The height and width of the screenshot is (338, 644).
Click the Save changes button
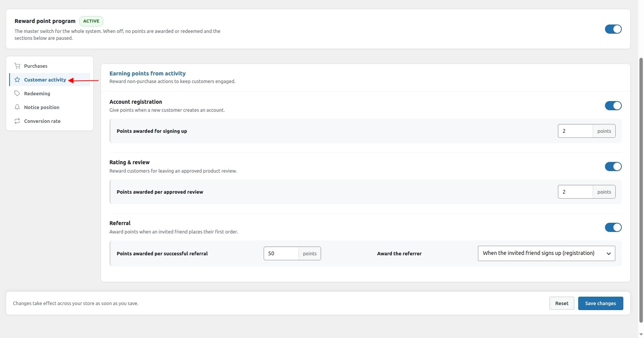coord(600,303)
